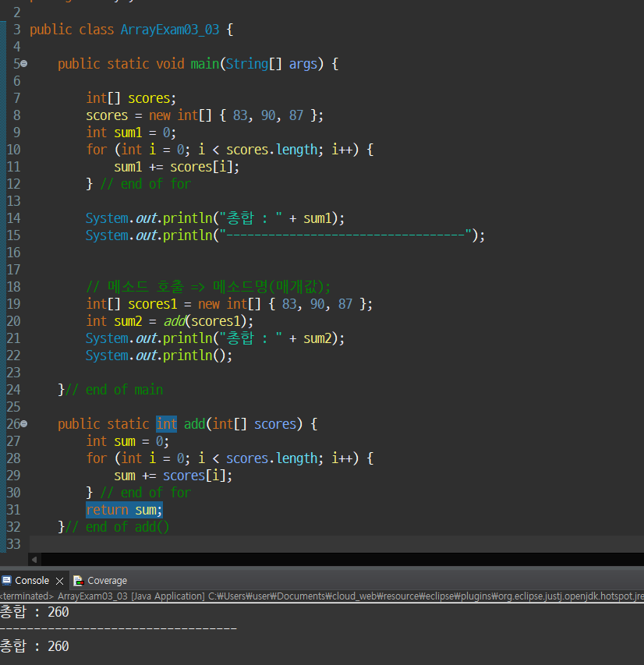
Task: Click the highlighted int return type
Action: [x=166, y=423]
